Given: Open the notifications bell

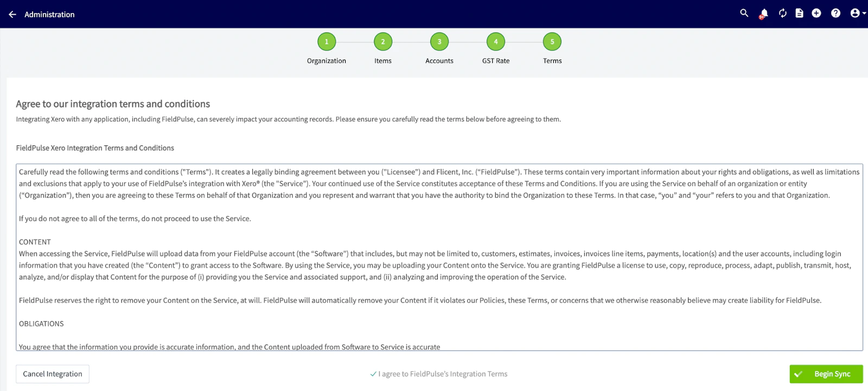Looking at the screenshot, I should pos(764,14).
